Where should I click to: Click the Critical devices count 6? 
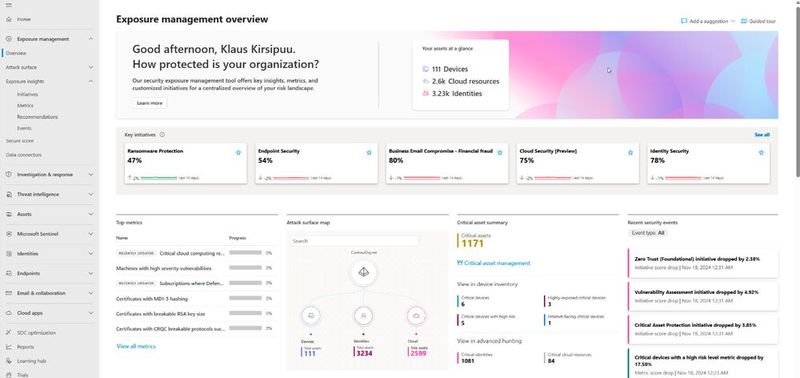pos(463,304)
